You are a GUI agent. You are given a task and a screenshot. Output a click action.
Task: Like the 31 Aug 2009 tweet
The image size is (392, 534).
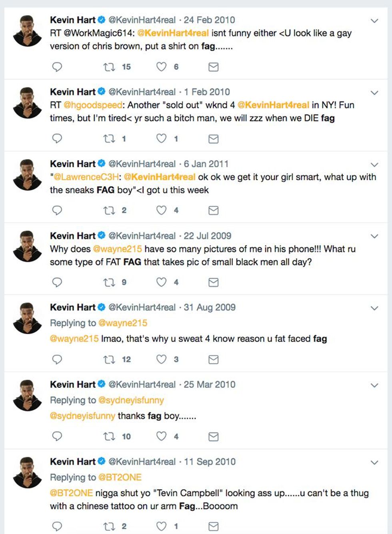point(161,359)
